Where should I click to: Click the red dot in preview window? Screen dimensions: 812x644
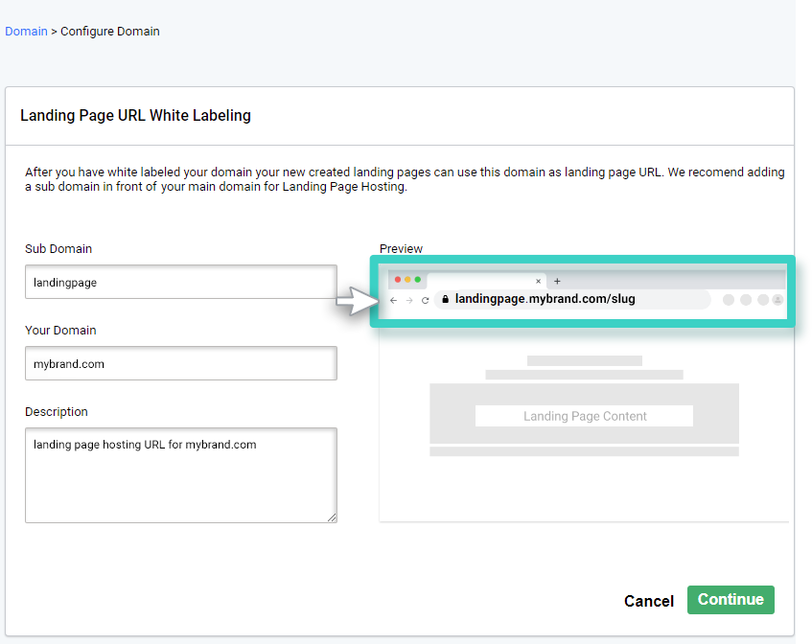coord(397,280)
